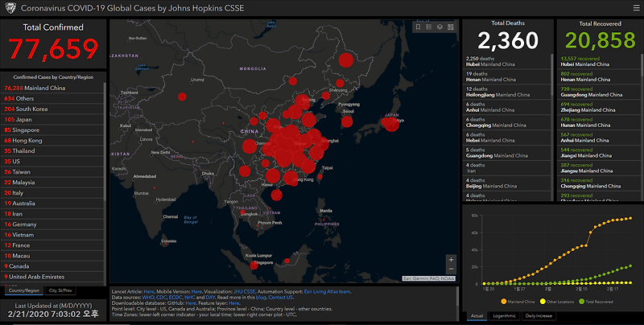
Task: Toggle Other Locations series in chart legend
Action: [x=557, y=302]
